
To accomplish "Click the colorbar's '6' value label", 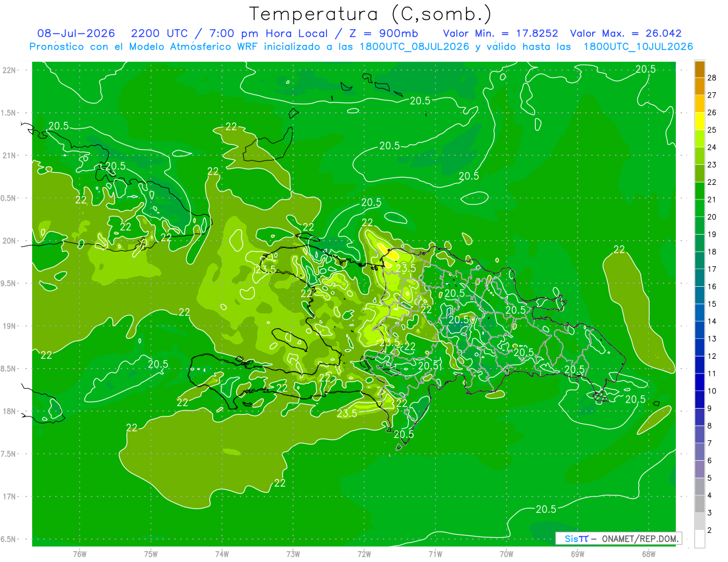I will 710,461.
